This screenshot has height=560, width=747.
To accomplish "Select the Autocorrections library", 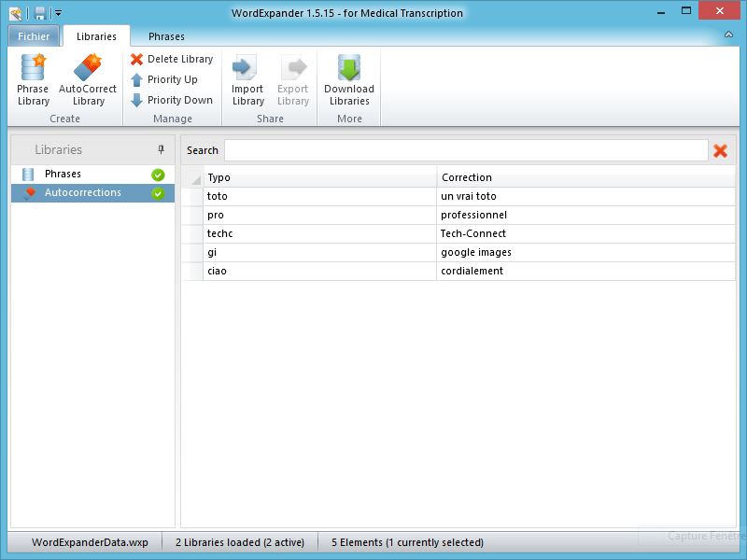I will (x=92, y=193).
